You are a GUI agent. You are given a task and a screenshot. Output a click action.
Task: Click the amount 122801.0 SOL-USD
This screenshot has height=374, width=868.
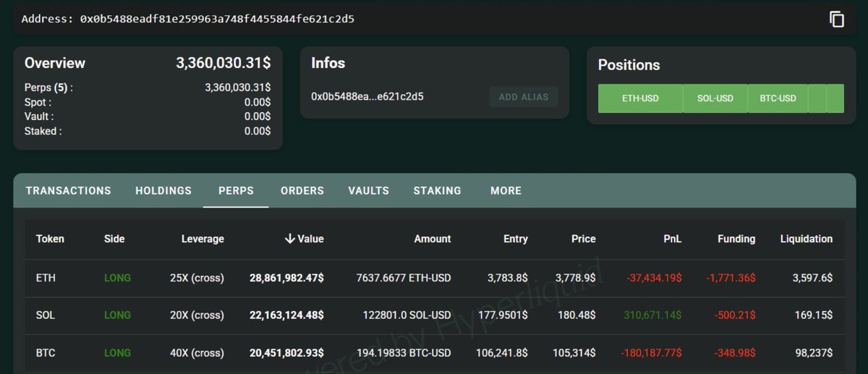tap(407, 315)
